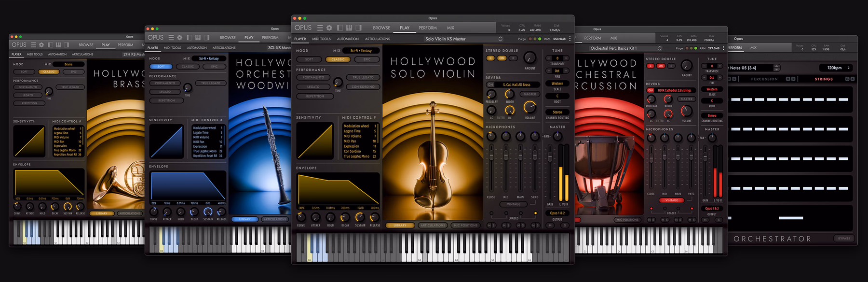Enable Con Sordino in Solo Violin window

(x=363, y=87)
